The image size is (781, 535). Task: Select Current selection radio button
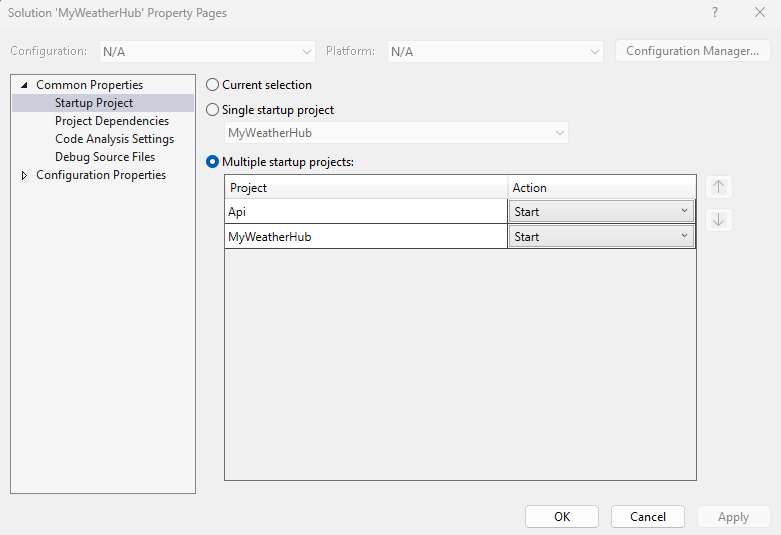point(213,85)
